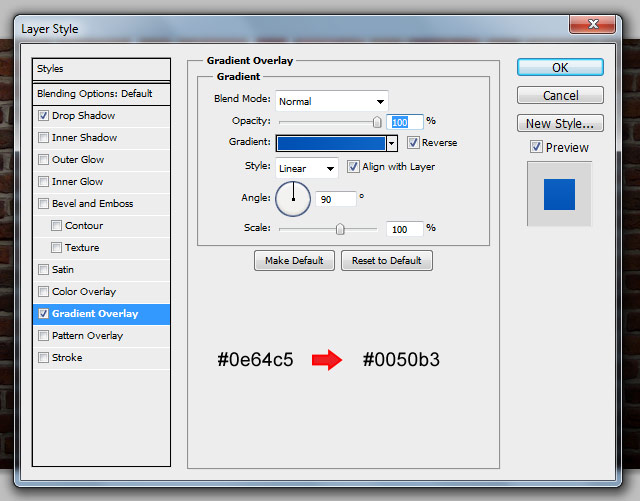This screenshot has width=640, height=501.
Task: Click the blue gradient bar swatch
Action: (331, 143)
